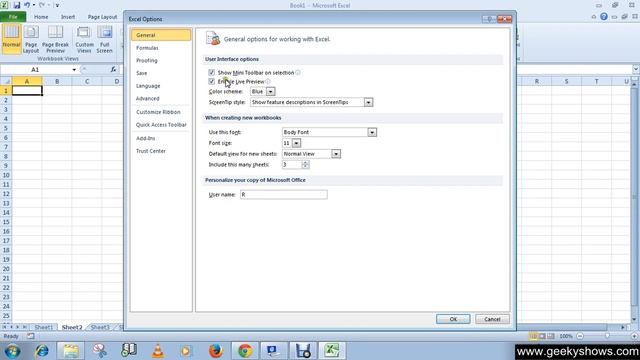Open Language options category
Screen dimensions: 640x360
[148, 86]
